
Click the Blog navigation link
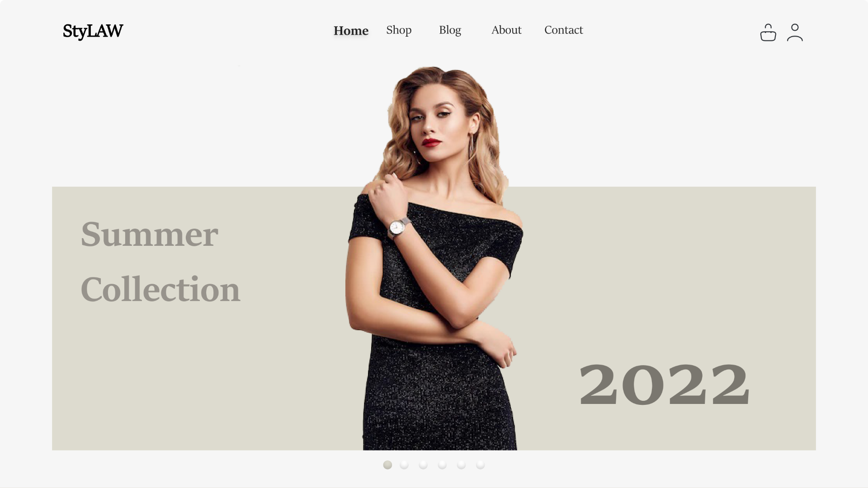tap(450, 30)
